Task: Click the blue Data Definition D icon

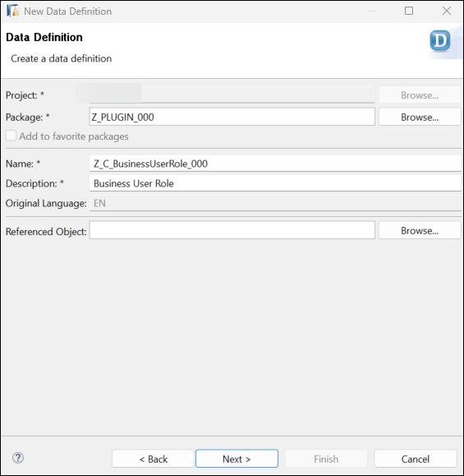Action: click(x=440, y=41)
